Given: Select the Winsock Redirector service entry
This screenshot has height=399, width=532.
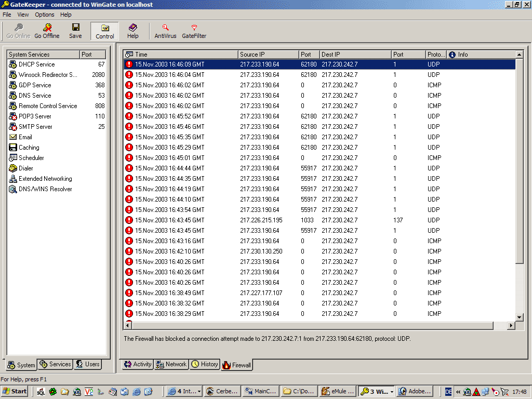Looking at the screenshot, I should [56, 75].
